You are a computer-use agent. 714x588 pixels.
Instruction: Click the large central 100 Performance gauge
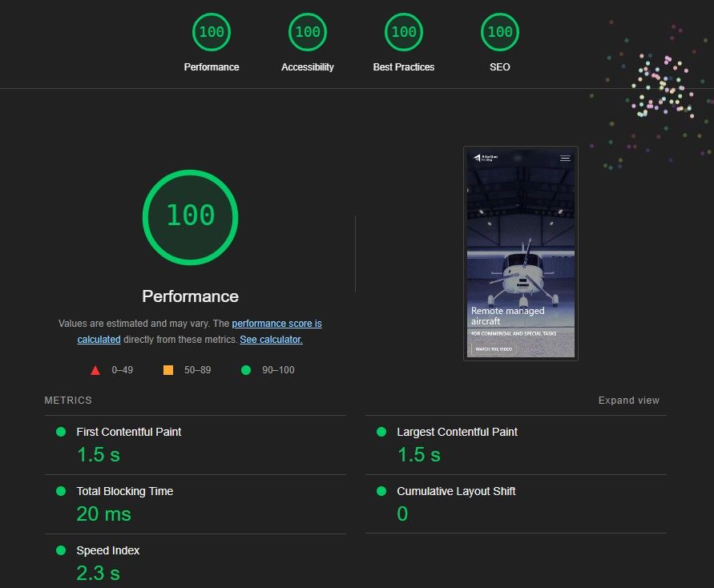click(x=191, y=216)
